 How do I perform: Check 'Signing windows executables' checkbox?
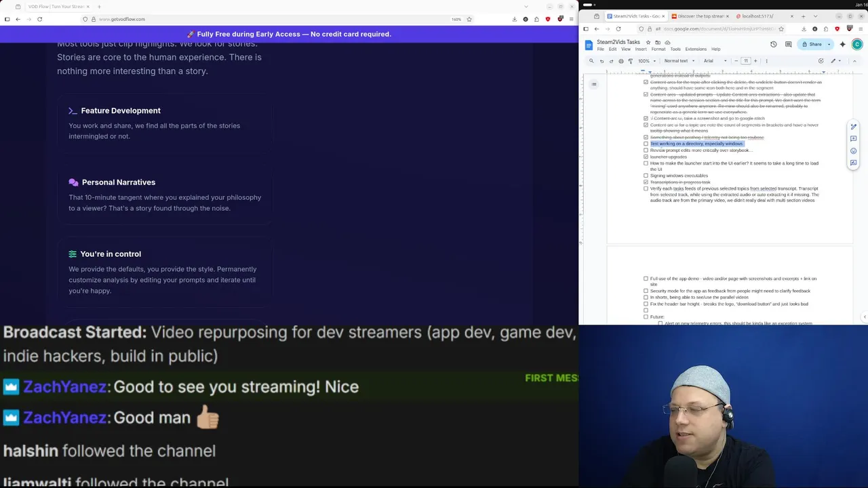[646, 176]
